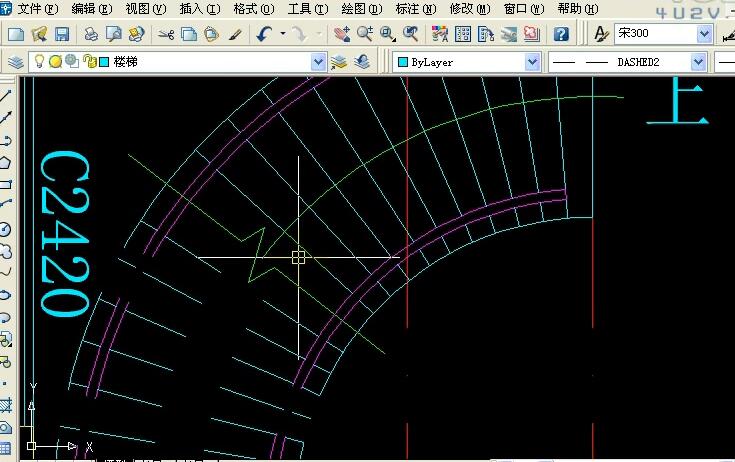Image resolution: width=735 pixels, height=462 pixels.
Task: Select the Revision Cloud tool
Action: point(6,251)
